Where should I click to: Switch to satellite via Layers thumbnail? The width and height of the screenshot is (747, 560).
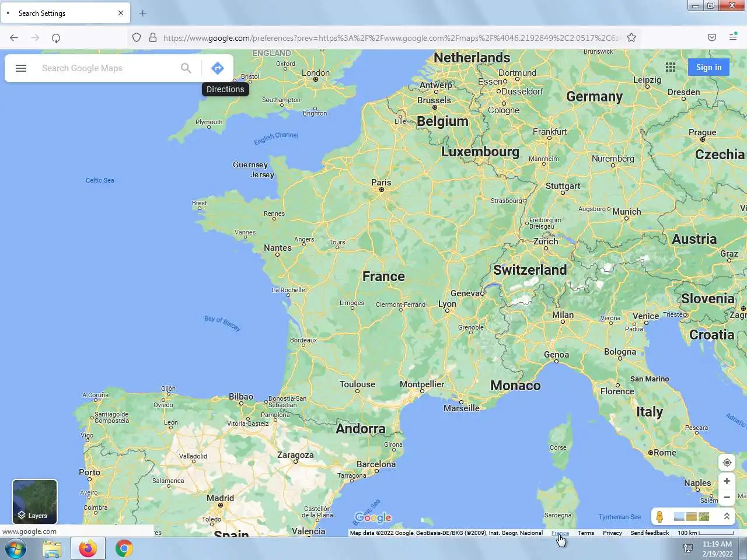click(x=35, y=502)
